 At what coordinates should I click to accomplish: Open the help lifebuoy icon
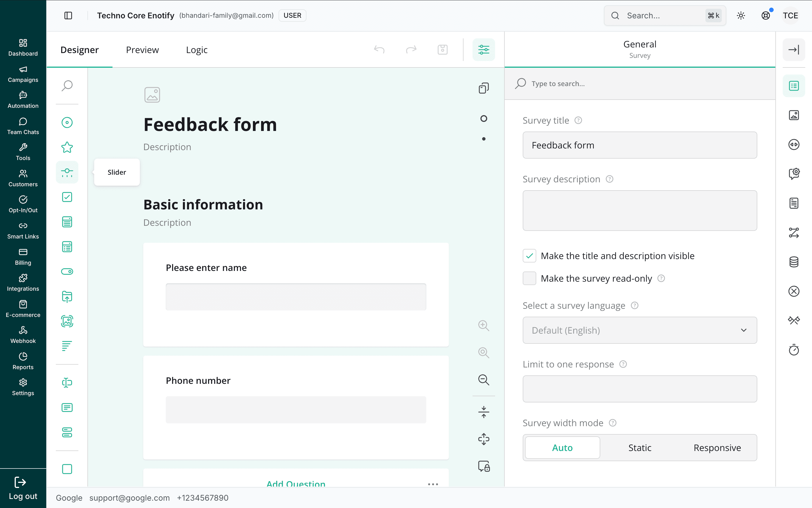coord(766,16)
